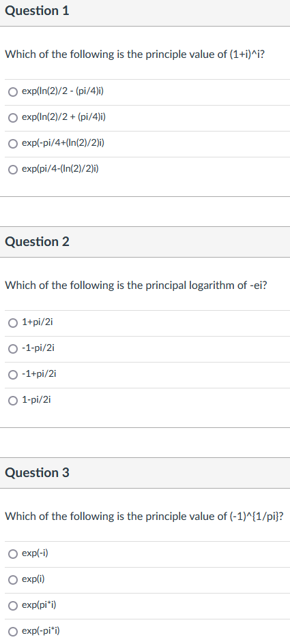Select exp(i) for Question 3

(x=13, y=579)
